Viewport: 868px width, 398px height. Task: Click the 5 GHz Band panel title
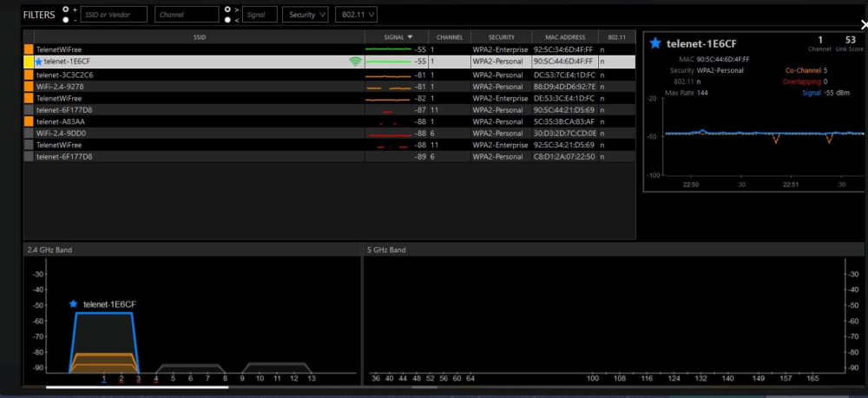tap(386, 250)
